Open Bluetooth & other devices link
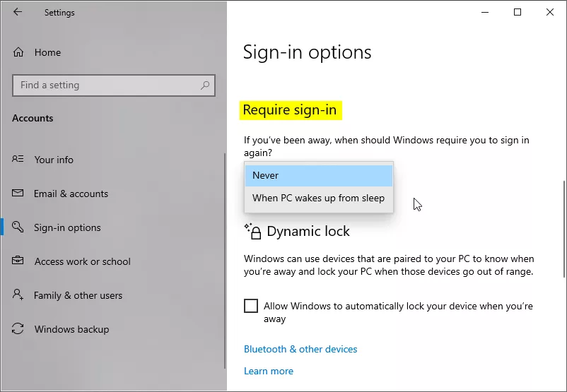The height and width of the screenshot is (392, 567). coord(300,350)
